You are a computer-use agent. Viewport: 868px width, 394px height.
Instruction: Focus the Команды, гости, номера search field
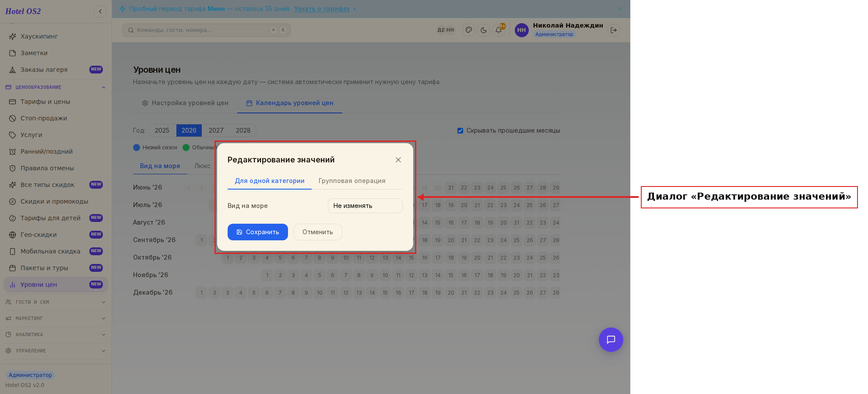point(207,30)
